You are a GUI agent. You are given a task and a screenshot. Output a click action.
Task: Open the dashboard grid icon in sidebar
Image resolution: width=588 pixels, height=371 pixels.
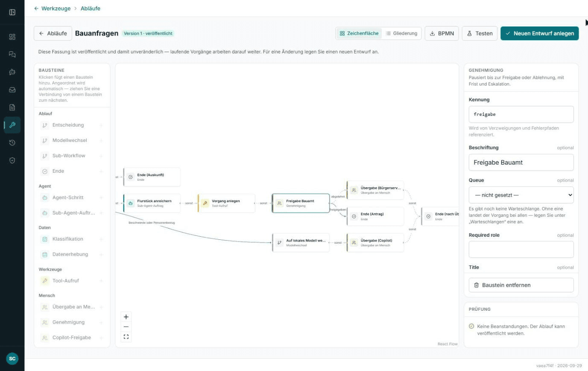12,37
